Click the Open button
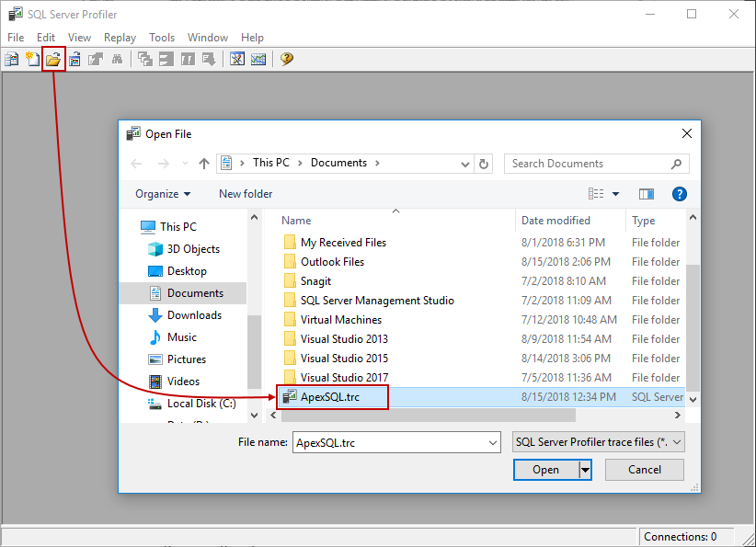756x547 pixels. [545, 470]
